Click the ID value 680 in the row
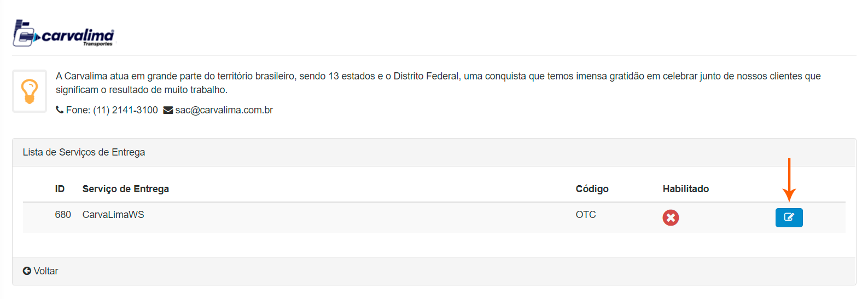Image resolution: width=868 pixels, height=299 pixels. coord(63,215)
